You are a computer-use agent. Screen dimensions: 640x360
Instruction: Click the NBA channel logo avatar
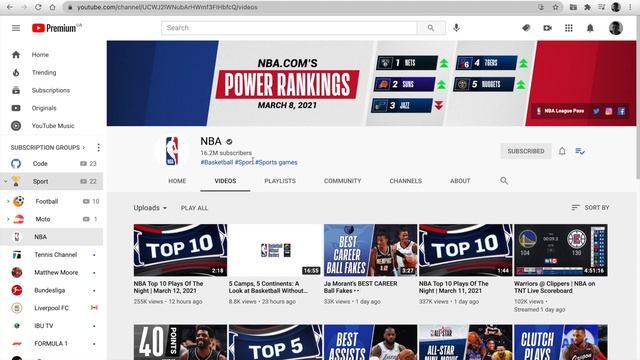[172, 151]
